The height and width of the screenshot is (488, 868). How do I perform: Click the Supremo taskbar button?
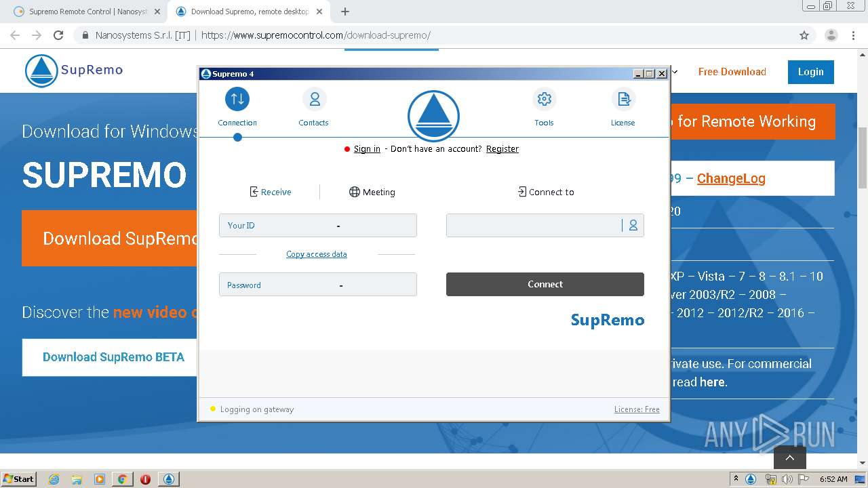click(169, 479)
